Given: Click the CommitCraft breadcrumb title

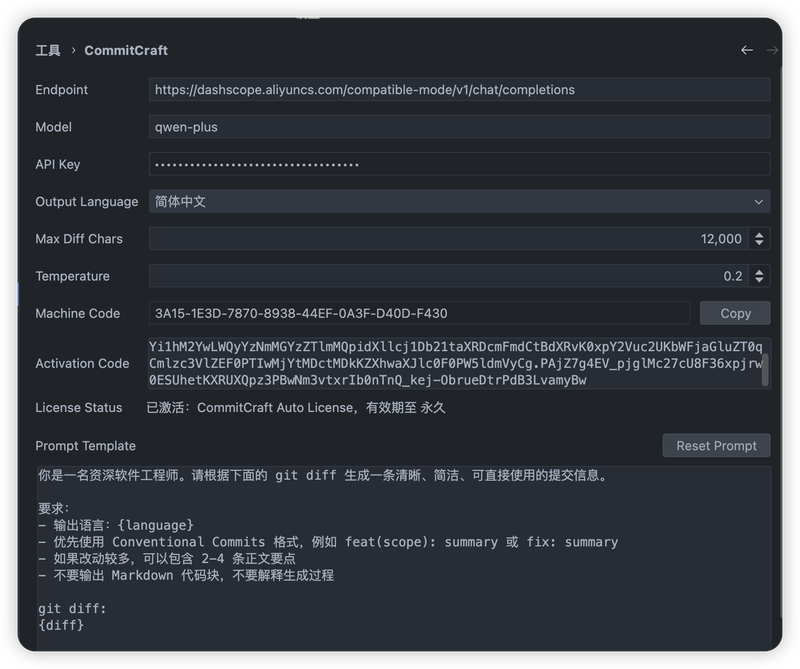Looking at the screenshot, I should point(126,51).
